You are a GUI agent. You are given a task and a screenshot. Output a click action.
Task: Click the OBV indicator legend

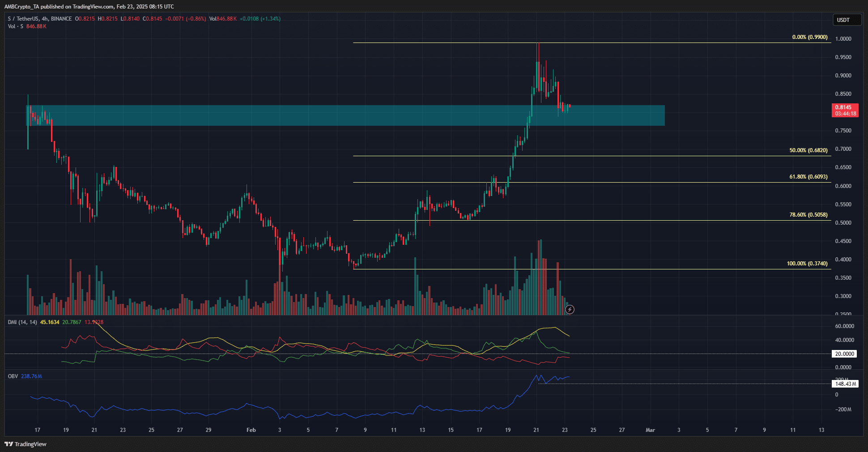13,376
